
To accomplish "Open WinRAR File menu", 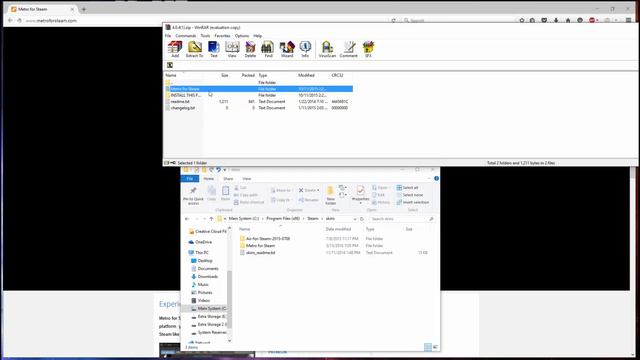I will click(168, 36).
